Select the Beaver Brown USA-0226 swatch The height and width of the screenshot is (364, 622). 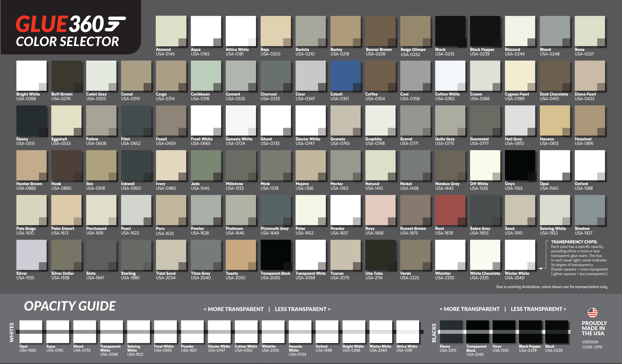380,31
